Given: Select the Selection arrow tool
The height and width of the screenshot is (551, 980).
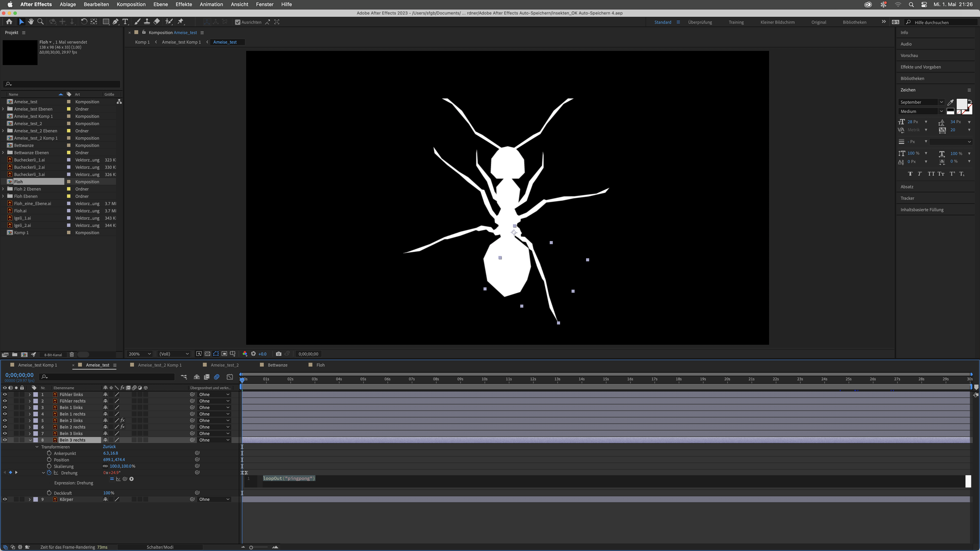Looking at the screenshot, I should [x=21, y=22].
